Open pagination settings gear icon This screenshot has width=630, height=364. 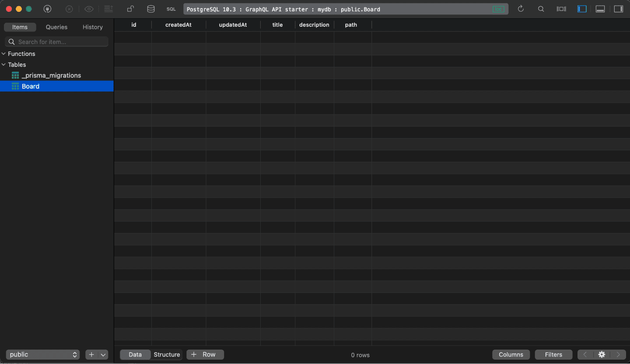602,355
